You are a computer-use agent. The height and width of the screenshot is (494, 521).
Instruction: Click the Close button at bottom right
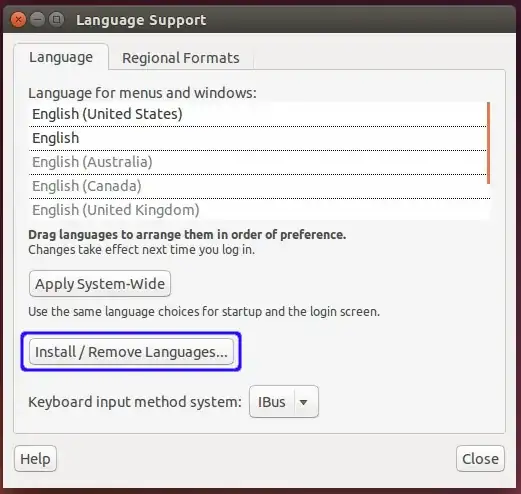pyautogui.click(x=480, y=459)
